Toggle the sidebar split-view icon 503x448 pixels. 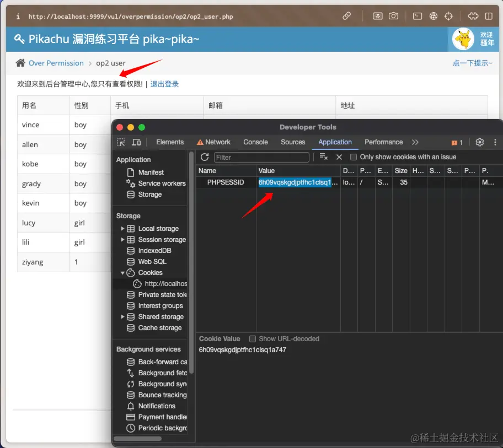click(x=489, y=16)
